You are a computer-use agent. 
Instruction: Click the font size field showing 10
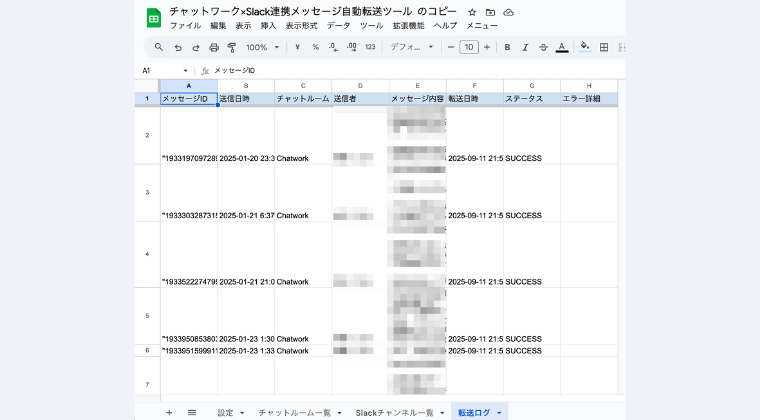(x=469, y=47)
